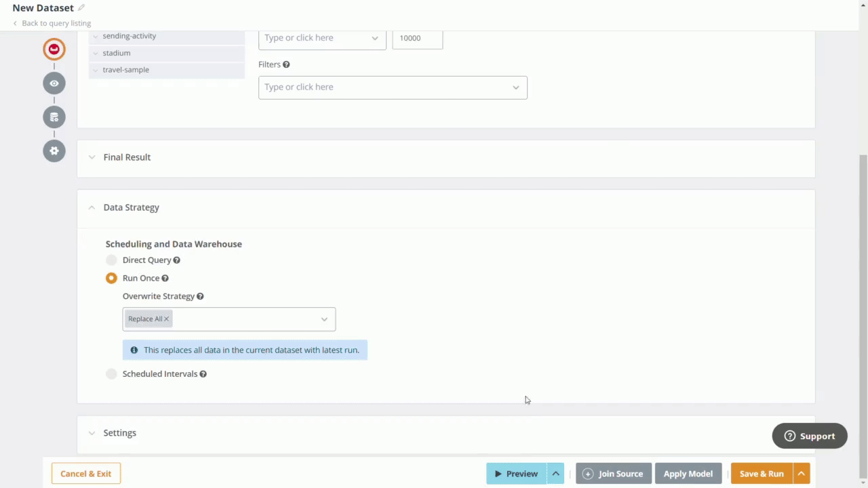This screenshot has width=868, height=488.
Task: Switch to Scheduled Intervals
Action: (111, 373)
